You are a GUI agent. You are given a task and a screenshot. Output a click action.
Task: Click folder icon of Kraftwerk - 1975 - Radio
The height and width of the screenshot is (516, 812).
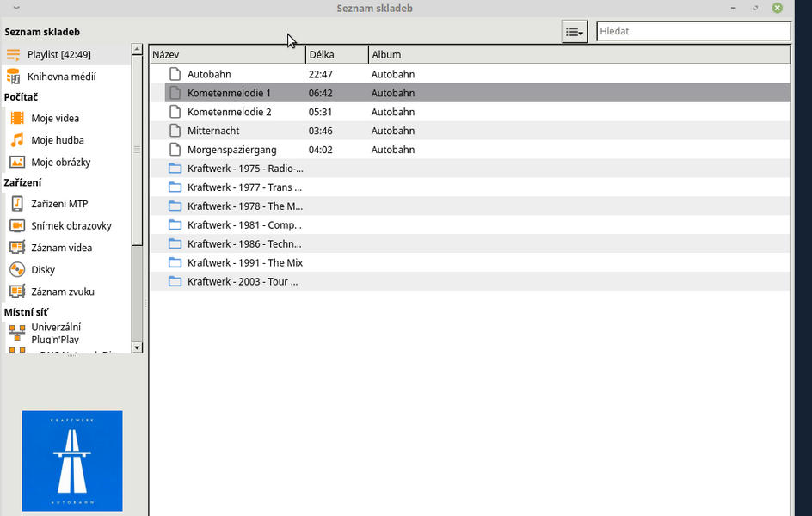(x=175, y=169)
